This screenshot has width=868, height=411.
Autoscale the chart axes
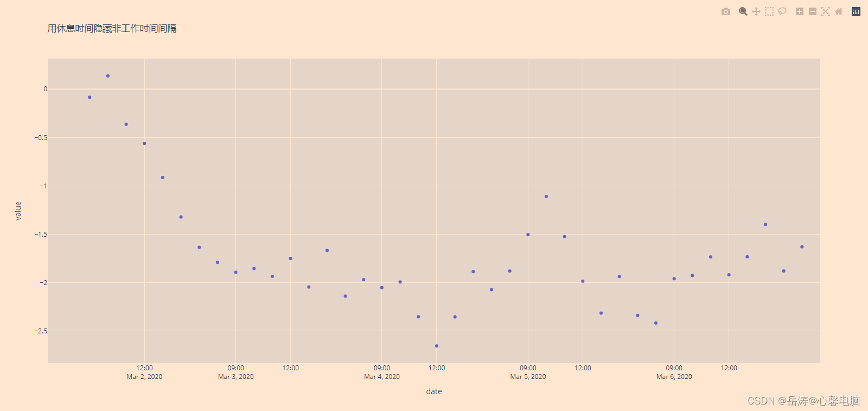[x=826, y=11]
